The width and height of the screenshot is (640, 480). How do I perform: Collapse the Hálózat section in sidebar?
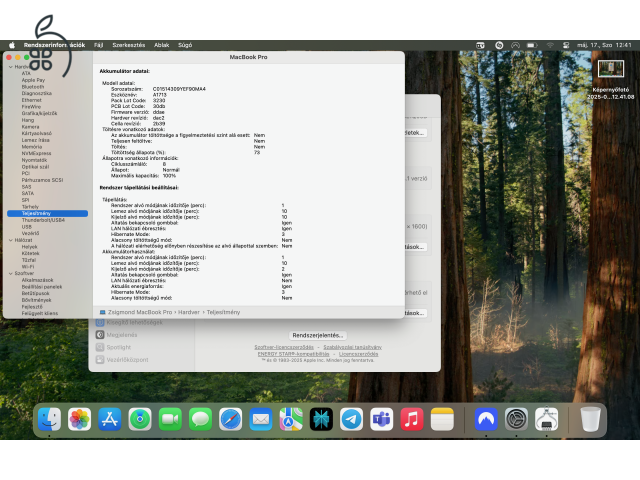pos(11,240)
